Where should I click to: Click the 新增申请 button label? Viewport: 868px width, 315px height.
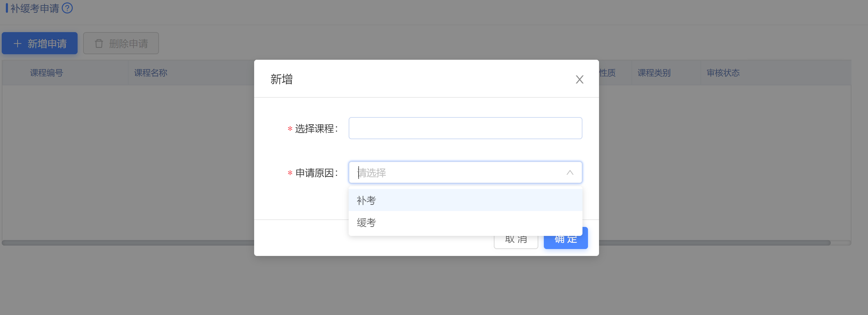47,44
